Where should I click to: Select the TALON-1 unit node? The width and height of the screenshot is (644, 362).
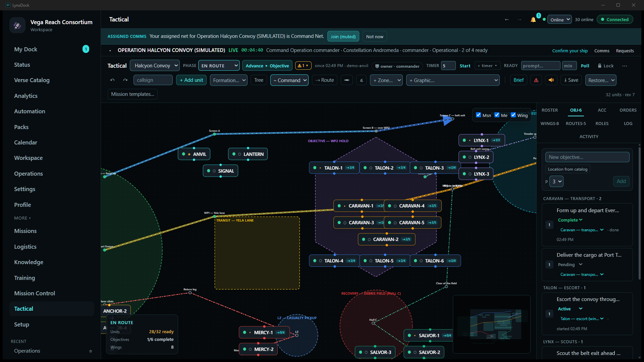click(334, 168)
